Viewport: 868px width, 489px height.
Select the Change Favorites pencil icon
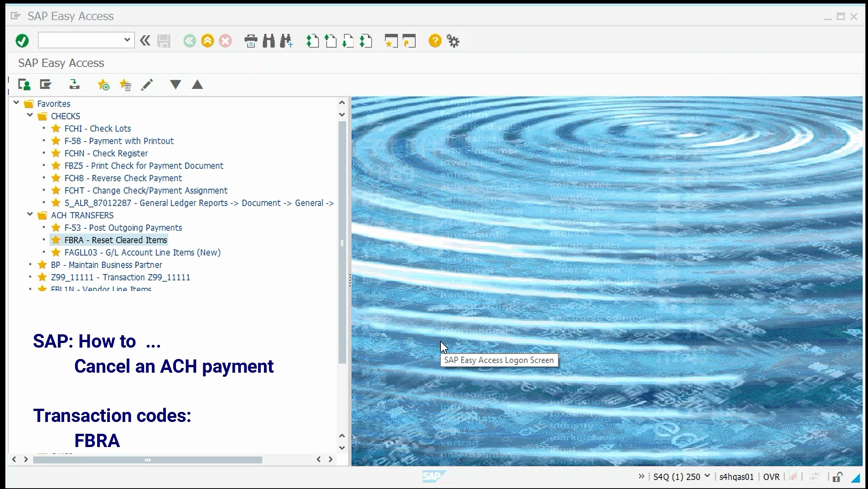pyautogui.click(x=146, y=85)
